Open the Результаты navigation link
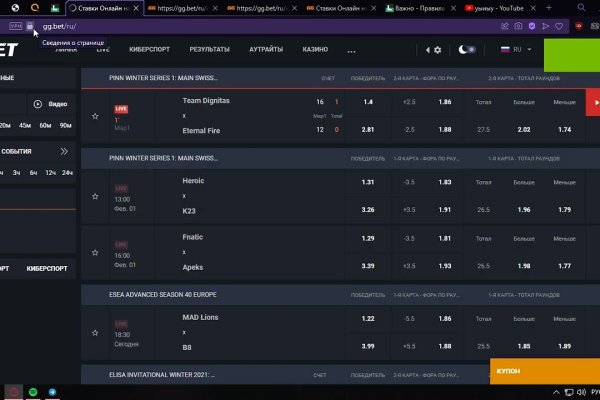This screenshot has width=600, height=400. pos(209,49)
